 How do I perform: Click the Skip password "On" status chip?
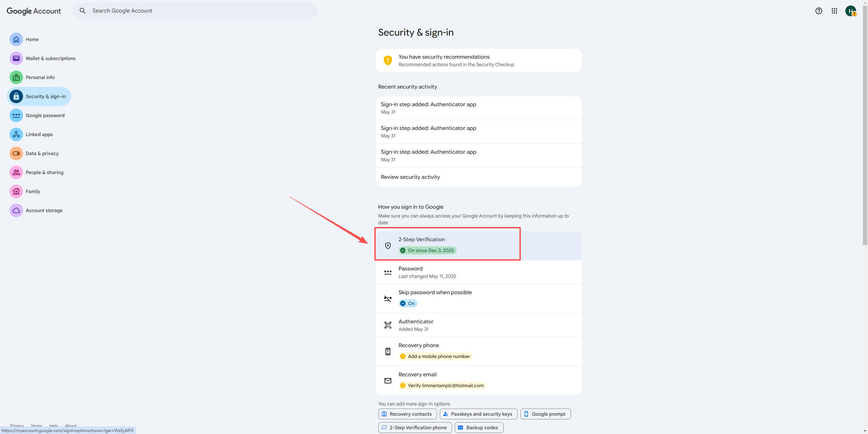point(408,303)
